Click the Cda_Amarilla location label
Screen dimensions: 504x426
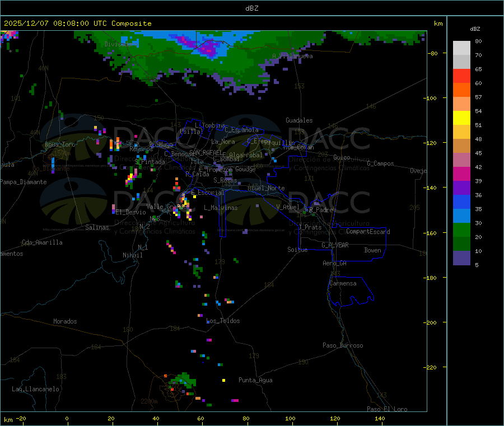(42, 242)
